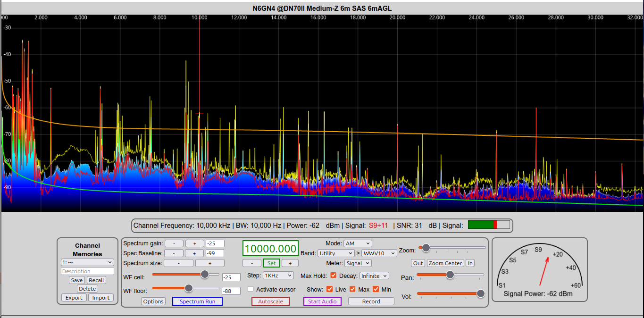Open the Band dropdown showing Utility

coord(336,253)
